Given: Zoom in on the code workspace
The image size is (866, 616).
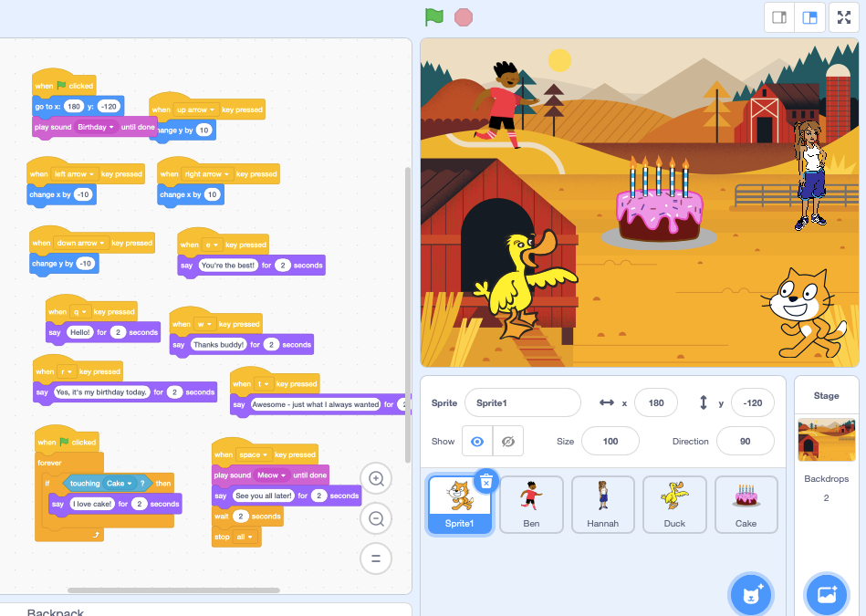Looking at the screenshot, I should (376, 479).
